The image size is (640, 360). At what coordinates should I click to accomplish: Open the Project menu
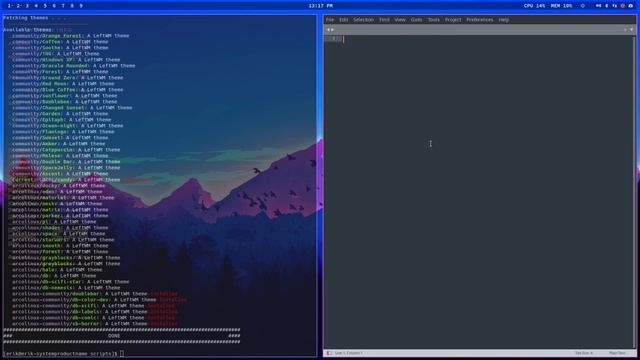click(453, 20)
